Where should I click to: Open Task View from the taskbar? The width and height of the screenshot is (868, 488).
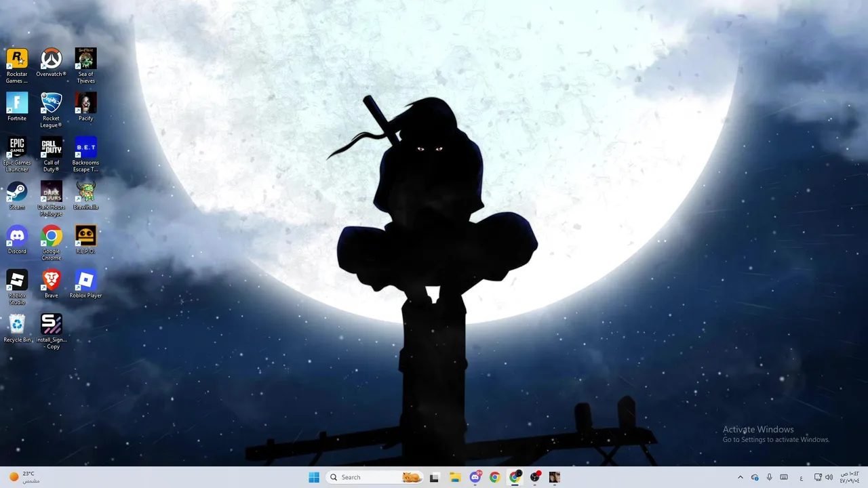click(434, 477)
